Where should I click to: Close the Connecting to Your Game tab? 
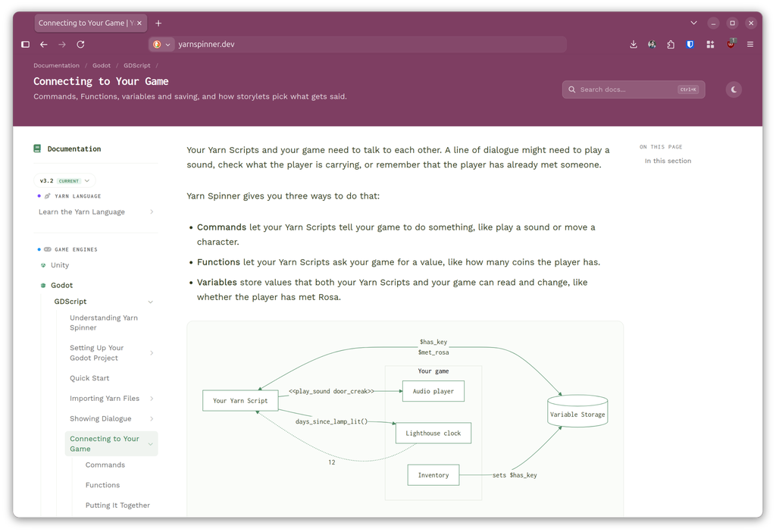139,23
